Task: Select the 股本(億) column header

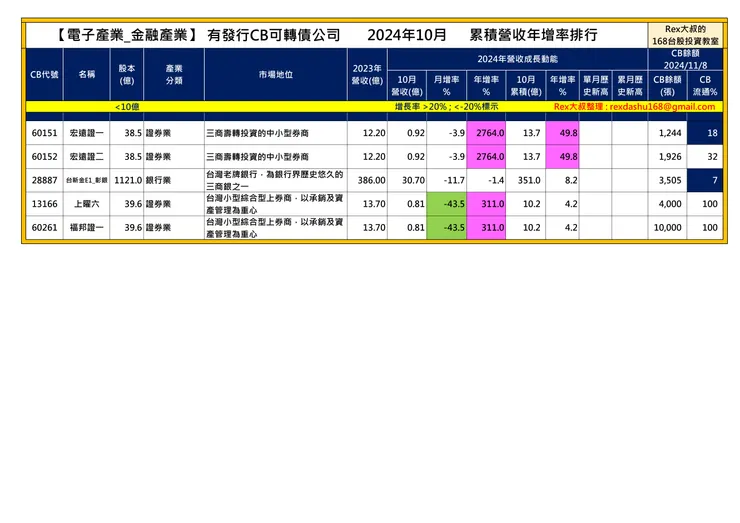Action: 126,75
